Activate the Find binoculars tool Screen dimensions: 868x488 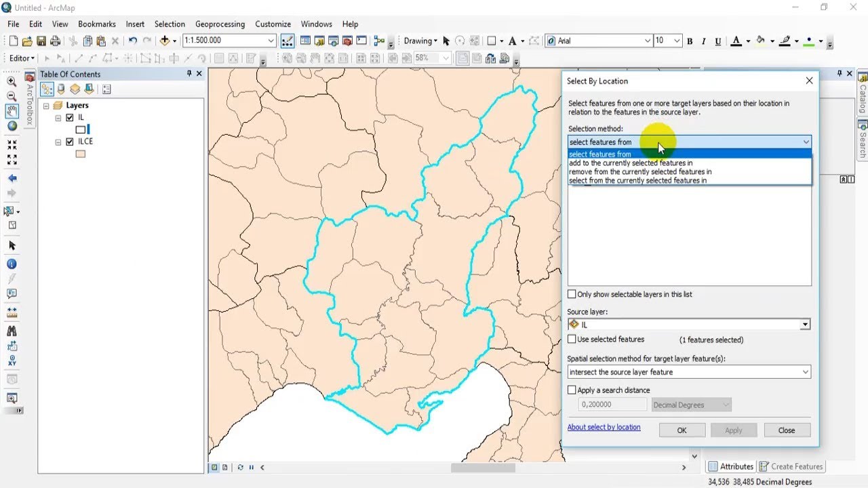click(x=12, y=331)
